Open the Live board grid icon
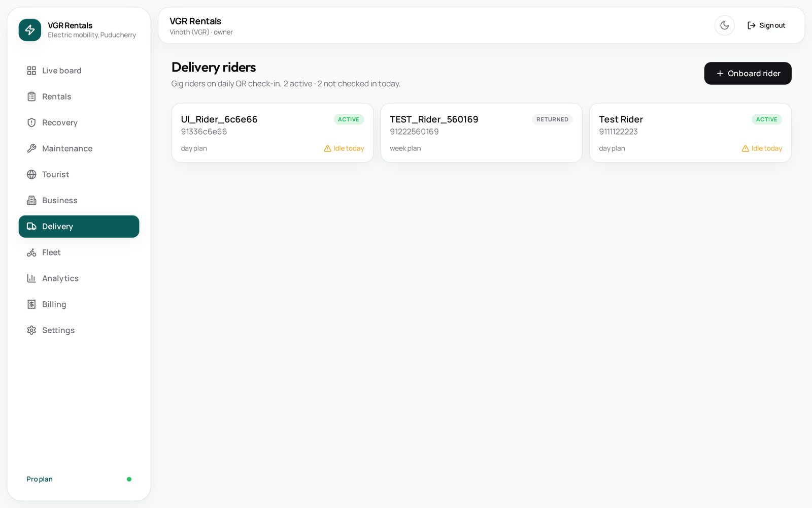Viewport: 812px width, 508px height. tap(31, 71)
